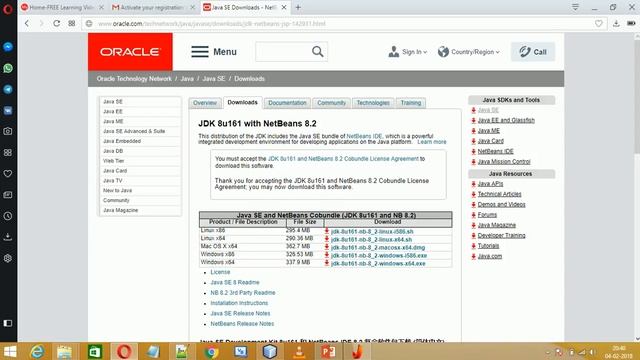Click the battery saver icon

[x=631, y=24]
